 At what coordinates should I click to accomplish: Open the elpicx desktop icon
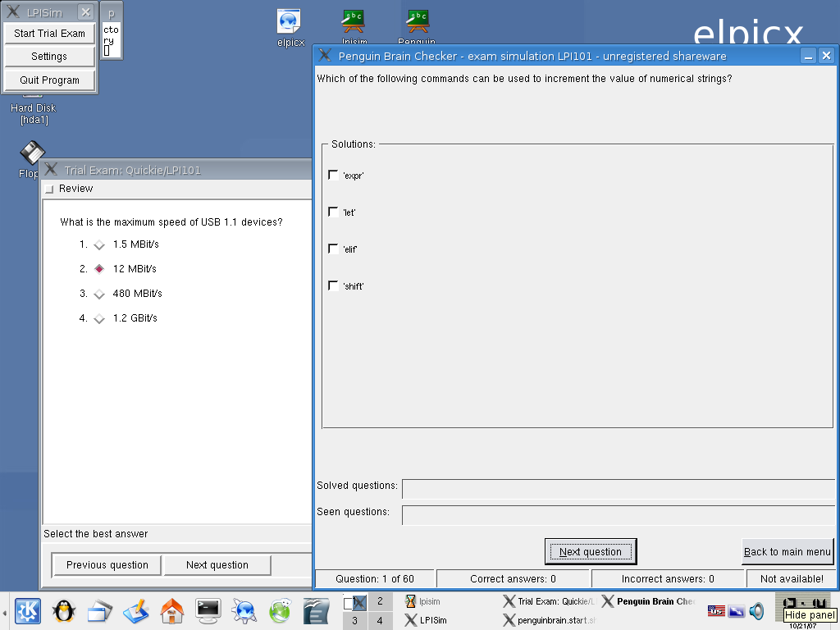[x=290, y=28]
